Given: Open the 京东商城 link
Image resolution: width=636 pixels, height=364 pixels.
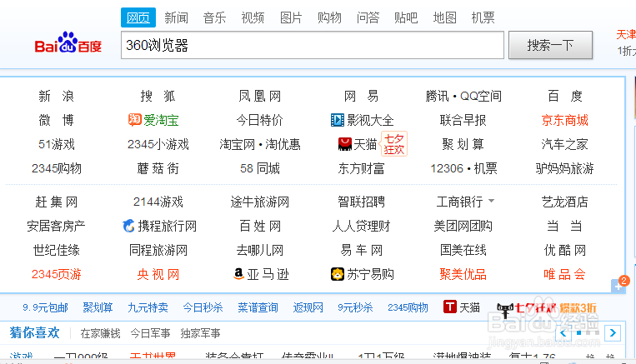Looking at the screenshot, I should (x=564, y=120).
